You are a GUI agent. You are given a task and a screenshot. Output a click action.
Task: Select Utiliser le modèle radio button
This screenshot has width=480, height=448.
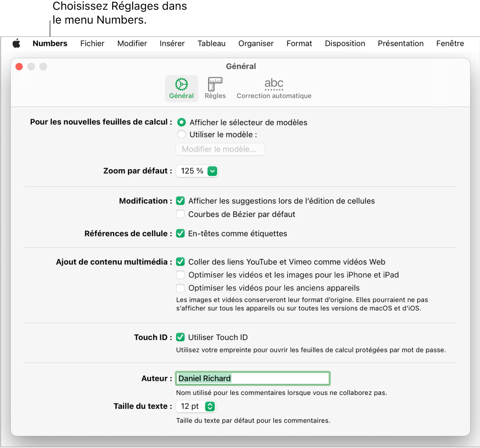click(x=182, y=134)
